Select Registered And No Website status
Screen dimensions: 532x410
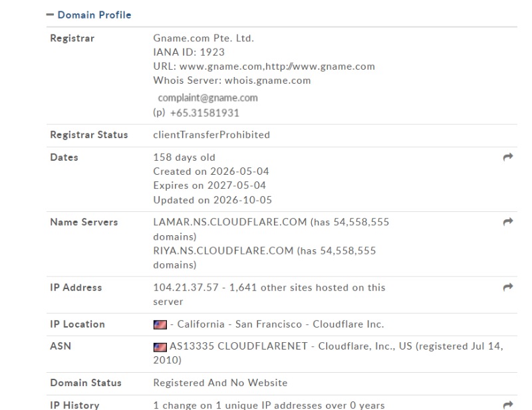(x=220, y=383)
